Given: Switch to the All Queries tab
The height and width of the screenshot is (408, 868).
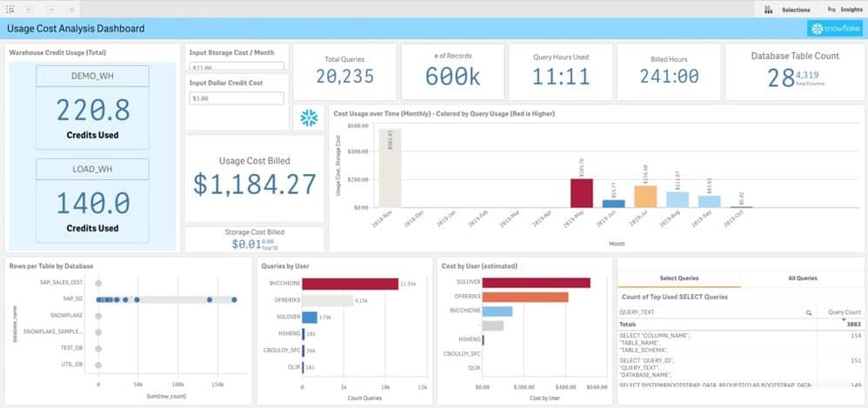Looking at the screenshot, I should coord(802,278).
